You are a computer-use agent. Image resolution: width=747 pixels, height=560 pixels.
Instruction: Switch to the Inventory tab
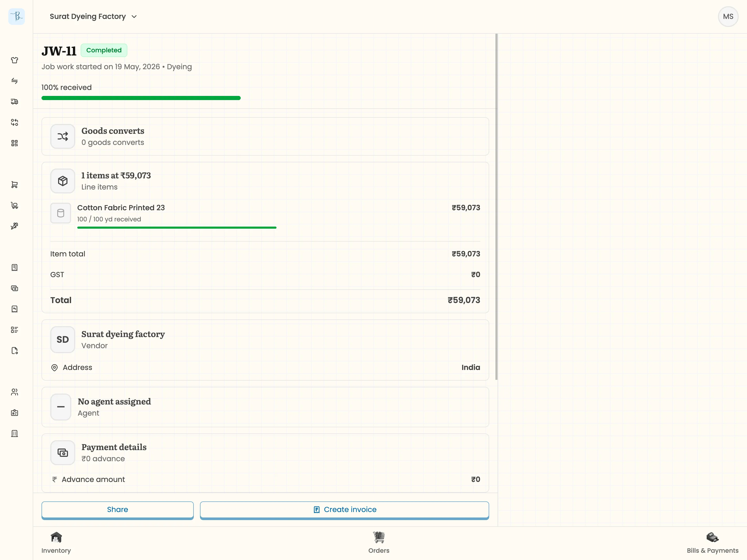coord(56,543)
